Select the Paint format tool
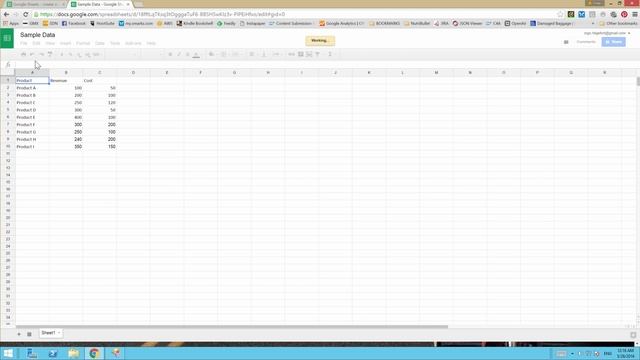Image resolution: width=640 pixels, height=360 pixels. 50,54
